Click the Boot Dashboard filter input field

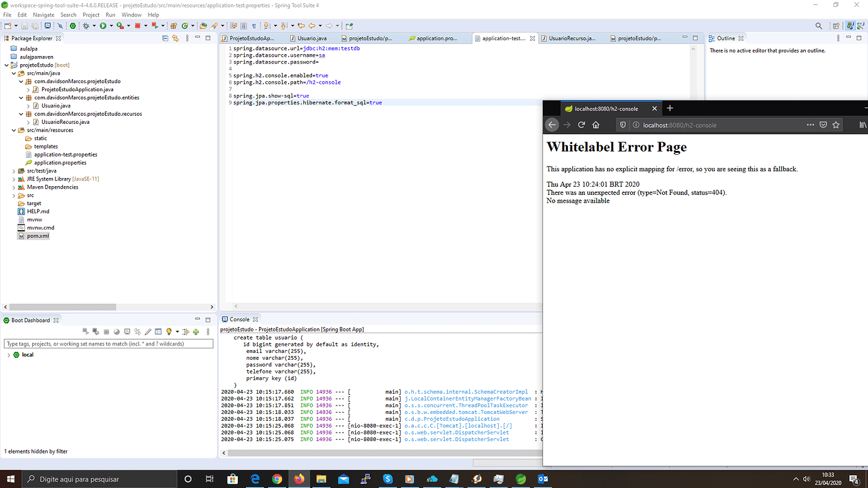tap(108, 343)
